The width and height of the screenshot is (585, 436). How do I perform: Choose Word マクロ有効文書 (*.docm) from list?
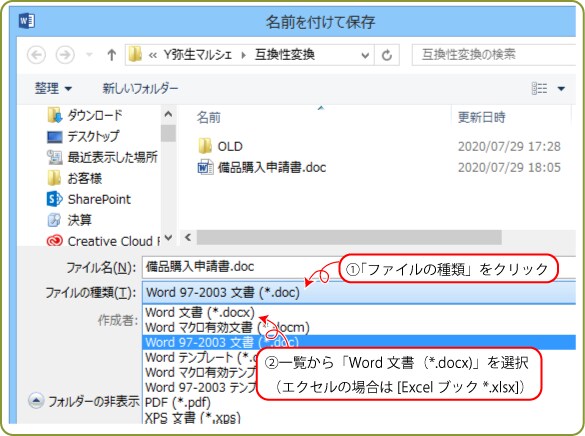227,327
